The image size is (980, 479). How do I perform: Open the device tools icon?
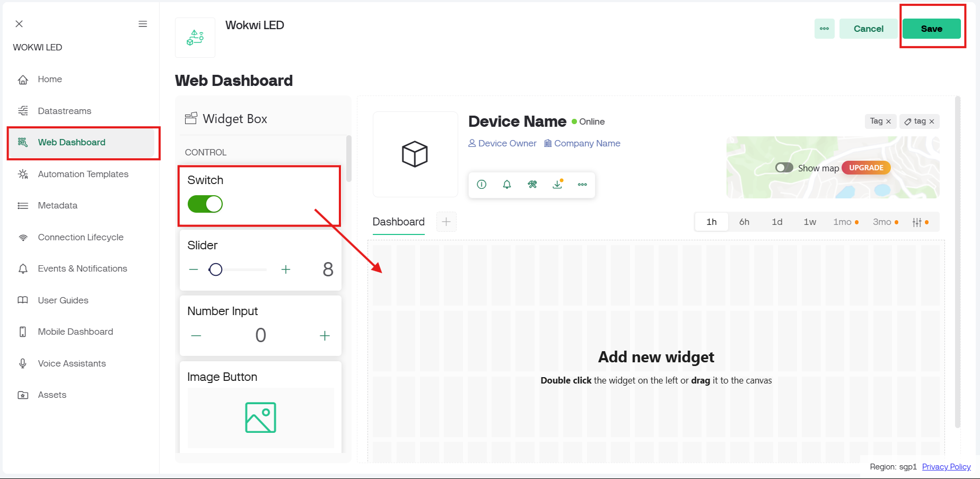pos(532,185)
